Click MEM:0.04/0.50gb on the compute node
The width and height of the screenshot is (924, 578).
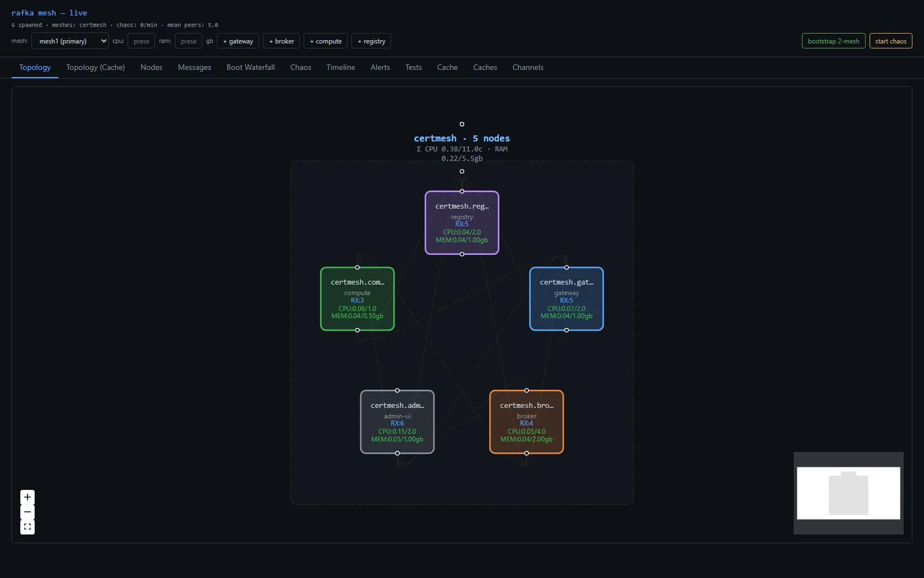(358, 316)
